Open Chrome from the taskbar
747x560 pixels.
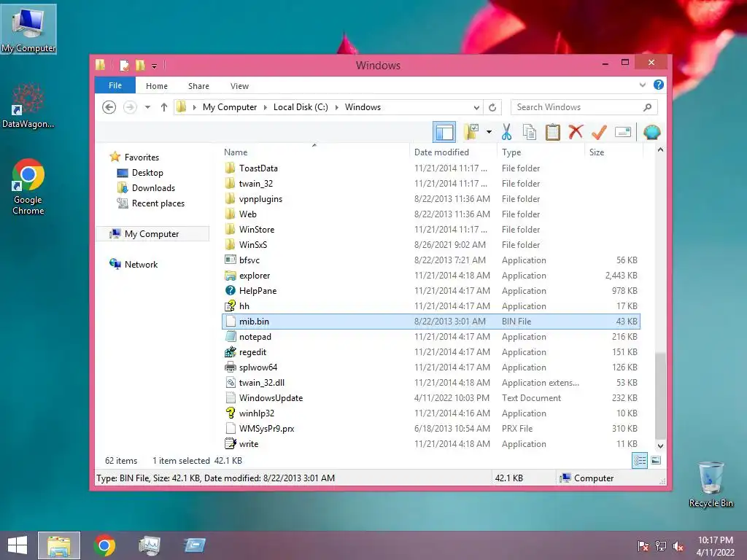[x=104, y=545]
